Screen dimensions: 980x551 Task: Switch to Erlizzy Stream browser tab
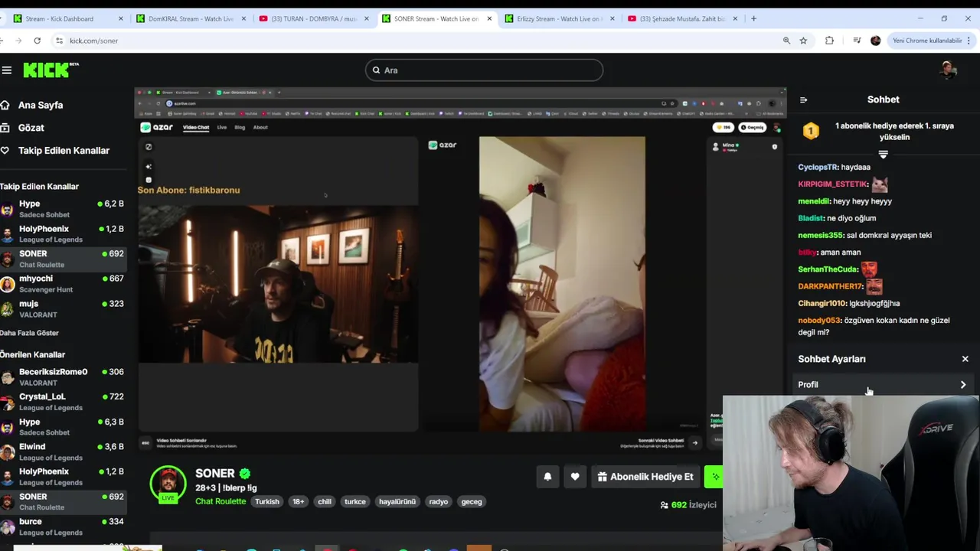(x=558, y=18)
